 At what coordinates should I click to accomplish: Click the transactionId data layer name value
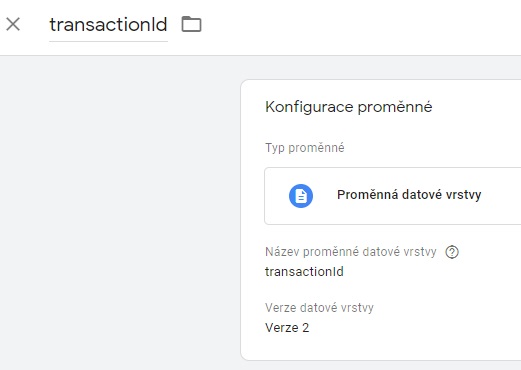tap(304, 272)
